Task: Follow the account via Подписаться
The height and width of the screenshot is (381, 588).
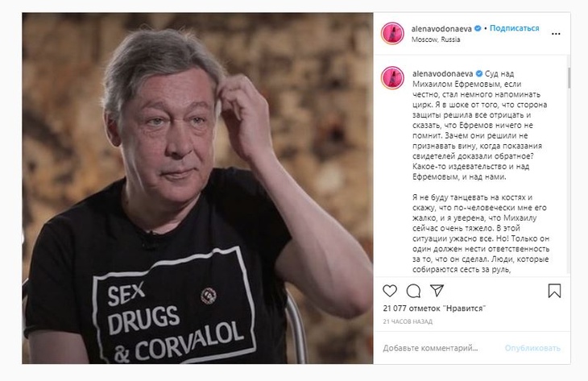Action: tap(514, 28)
